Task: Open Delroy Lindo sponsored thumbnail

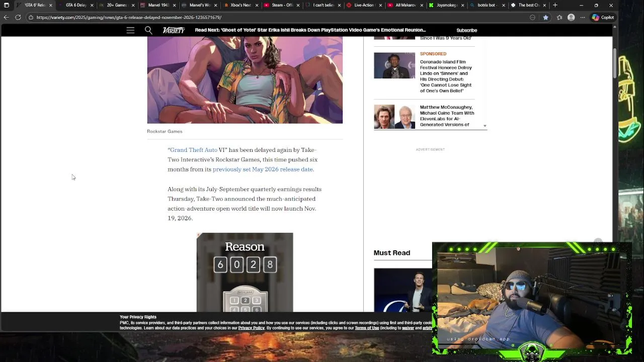Action: (394, 65)
